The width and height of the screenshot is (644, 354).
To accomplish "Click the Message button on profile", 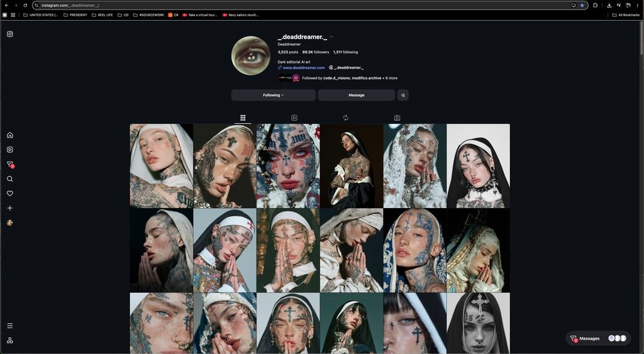I will click(x=357, y=95).
